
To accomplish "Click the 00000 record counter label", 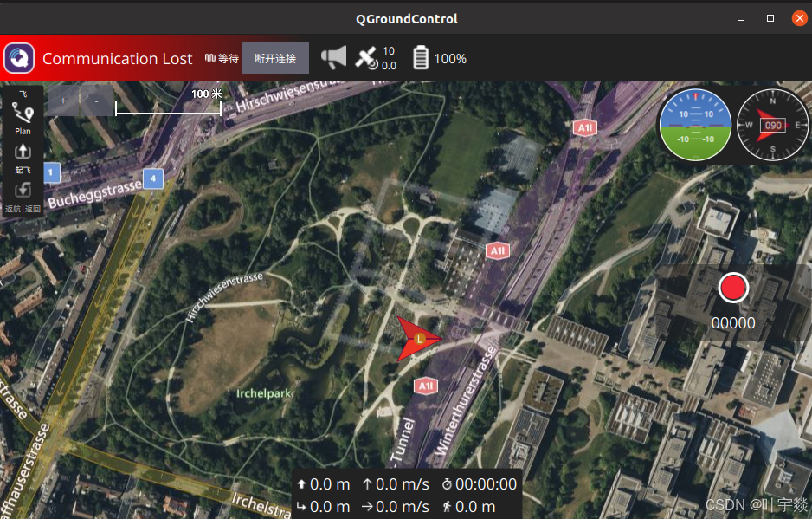I will pyautogui.click(x=732, y=323).
